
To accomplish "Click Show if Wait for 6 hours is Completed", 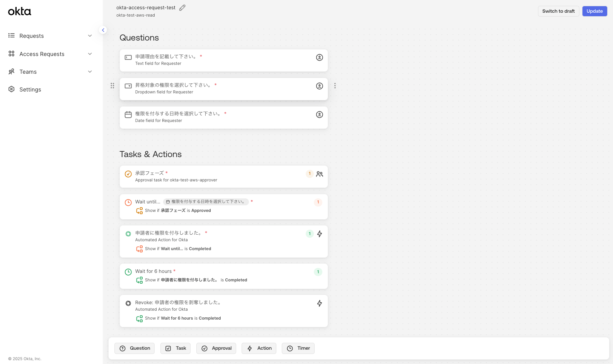I will pos(183,318).
